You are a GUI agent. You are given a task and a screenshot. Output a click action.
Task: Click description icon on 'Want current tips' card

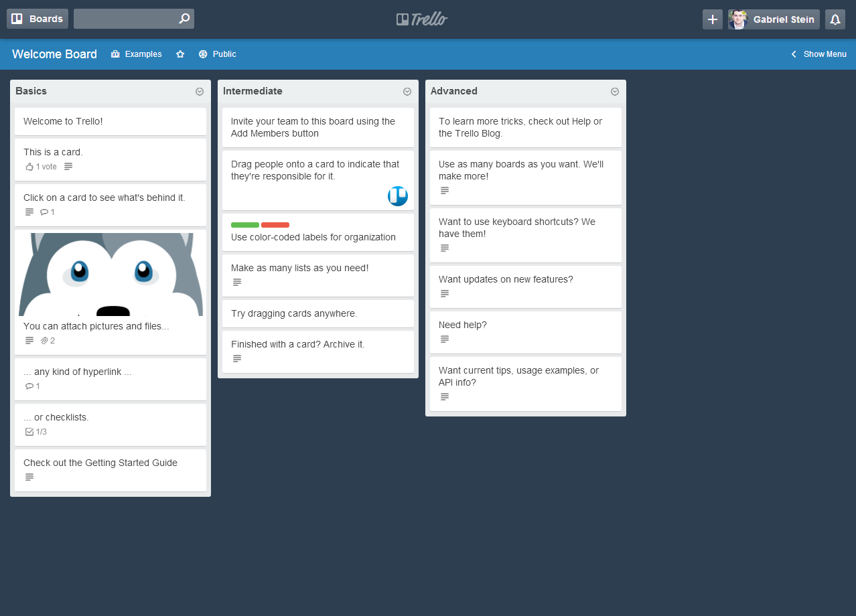(445, 397)
